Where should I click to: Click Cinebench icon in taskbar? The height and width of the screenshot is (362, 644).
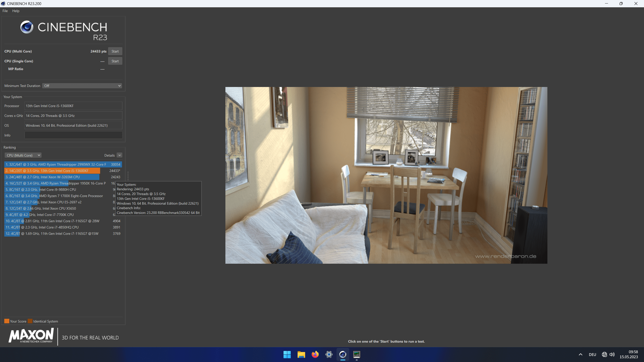pyautogui.click(x=343, y=354)
